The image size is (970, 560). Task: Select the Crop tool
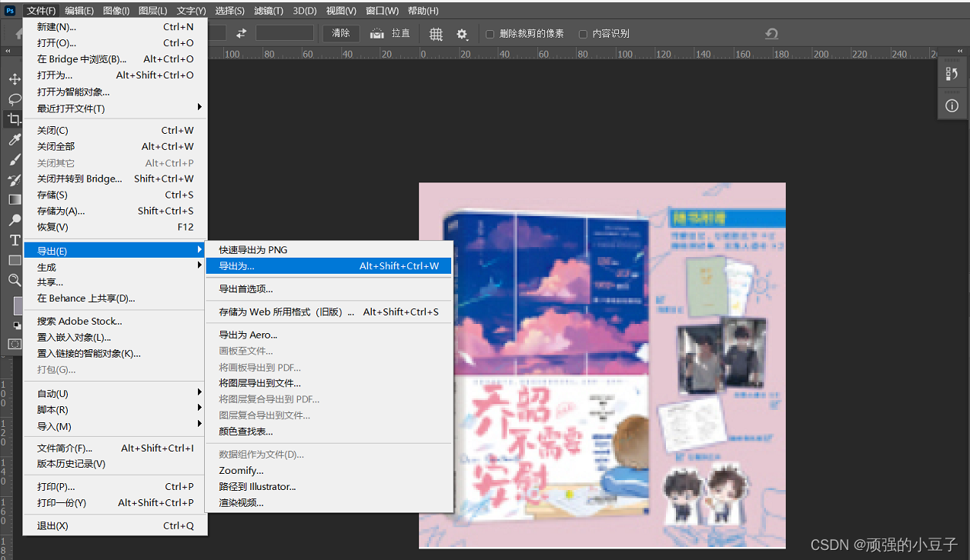click(x=15, y=119)
